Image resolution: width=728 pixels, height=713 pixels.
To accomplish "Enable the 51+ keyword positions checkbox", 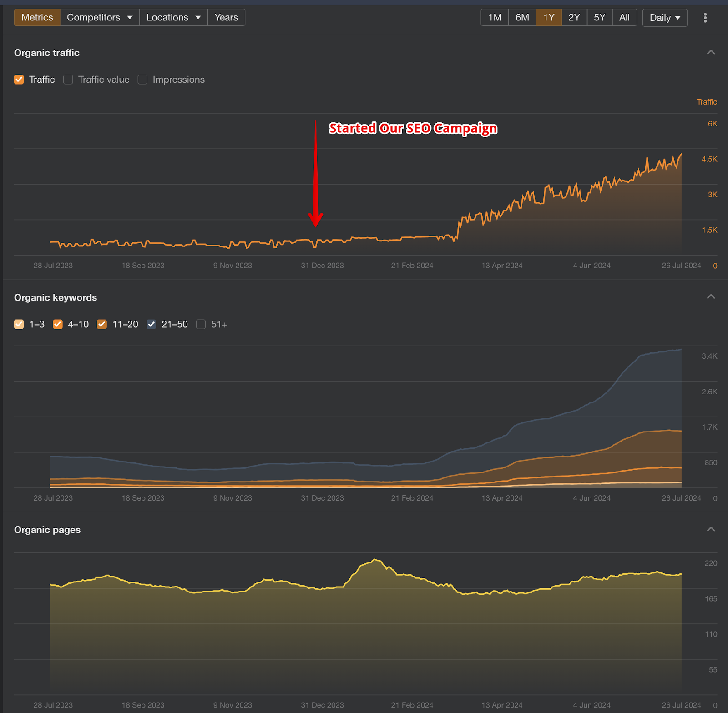I will pos(201,324).
